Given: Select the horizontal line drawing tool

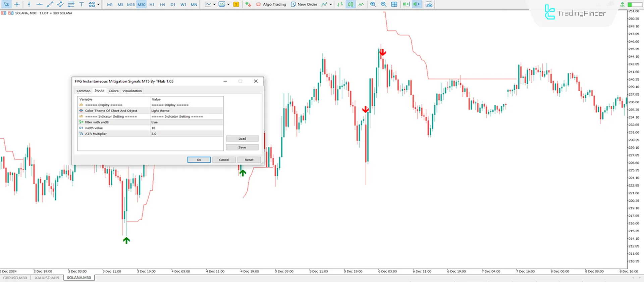Looking at the screenshot, I should (39, 4).
